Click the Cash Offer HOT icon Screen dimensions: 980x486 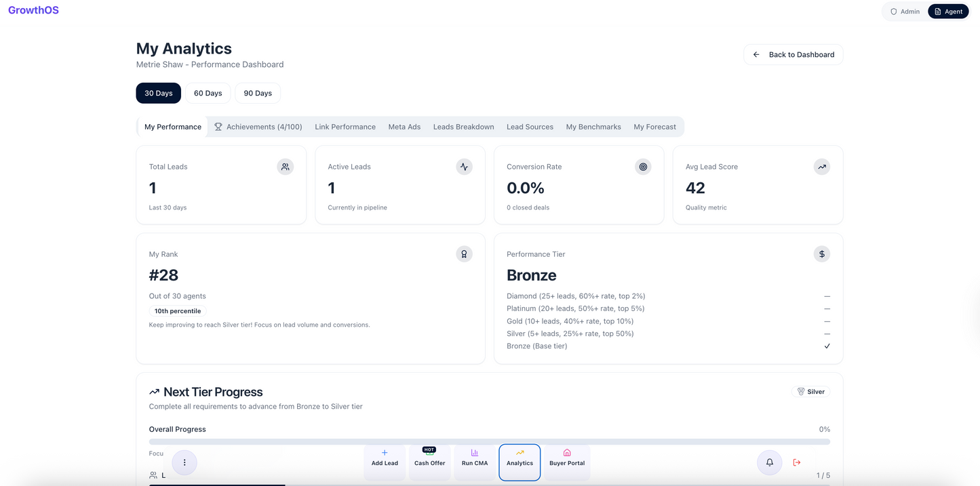click(x=429, y=451)
